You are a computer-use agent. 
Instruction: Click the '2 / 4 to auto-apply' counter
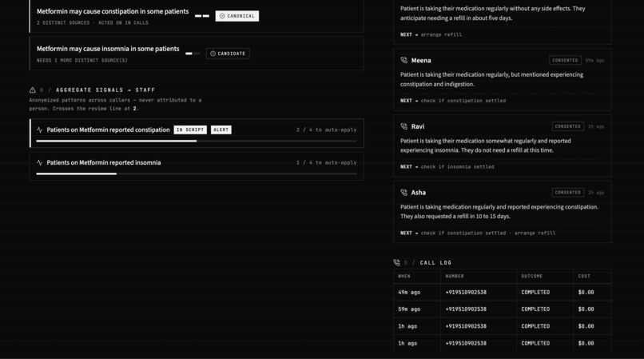tap(327, 130)
